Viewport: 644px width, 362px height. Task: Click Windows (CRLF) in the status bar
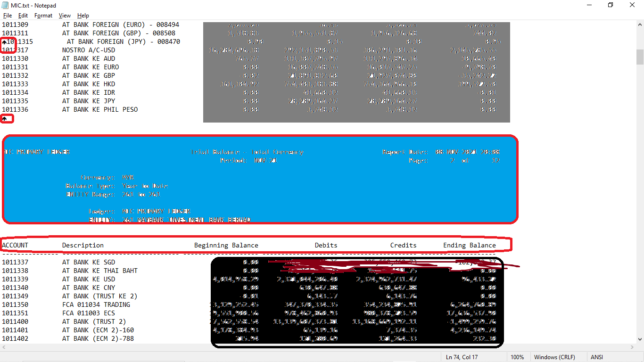(x=554, y=357)
